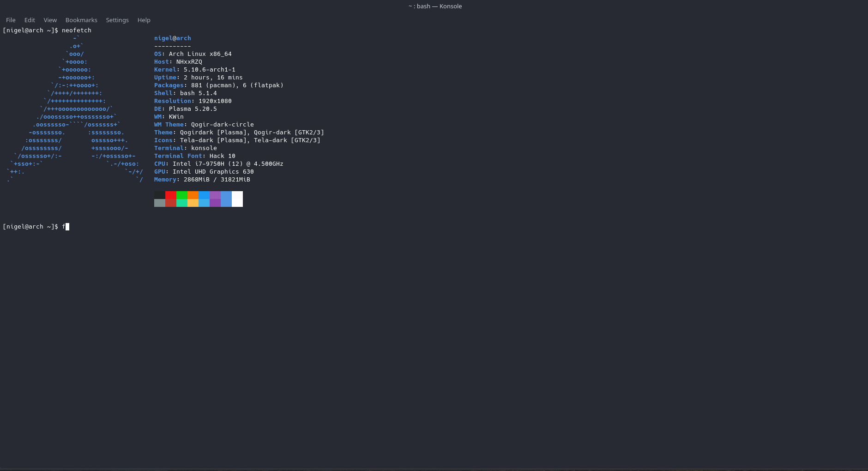
Task: Click the 'Packages: 881 (pacman), 6 (flatpak)' line
Action: pyautogui.click(x=219, y=85)
